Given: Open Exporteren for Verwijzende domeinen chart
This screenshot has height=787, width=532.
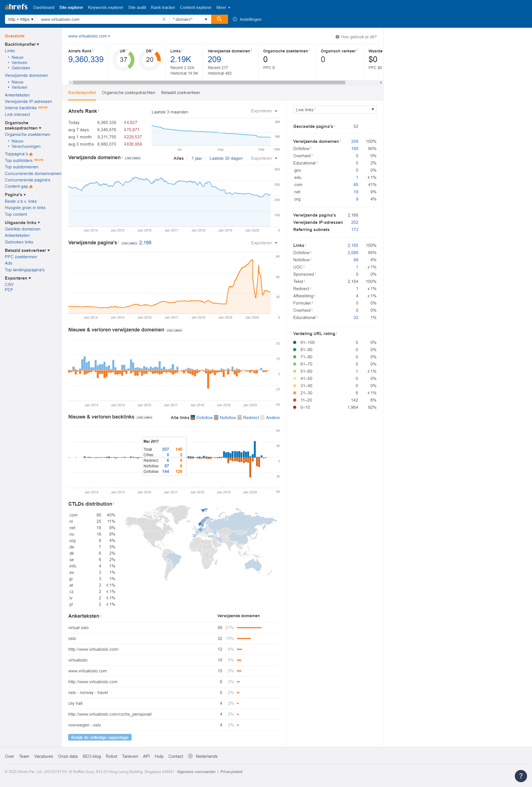Looking at the screenshot, I should click(x=264, y=159).
